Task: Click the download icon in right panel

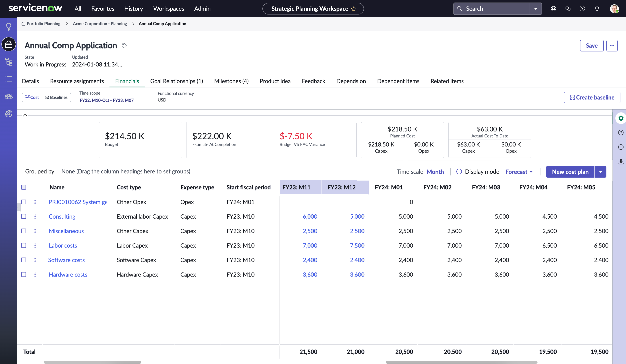Action: click(x=621, y=162)
